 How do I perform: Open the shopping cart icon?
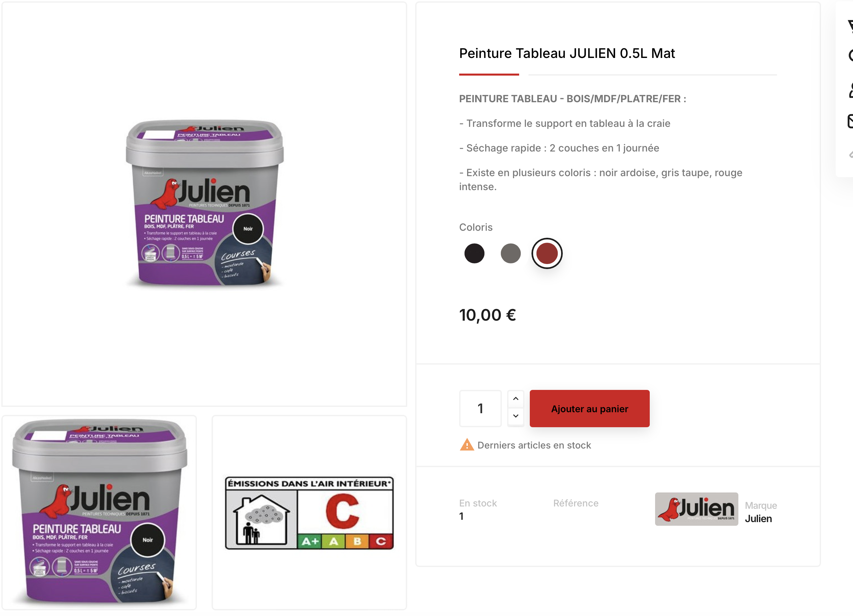(x=850, y=26)
